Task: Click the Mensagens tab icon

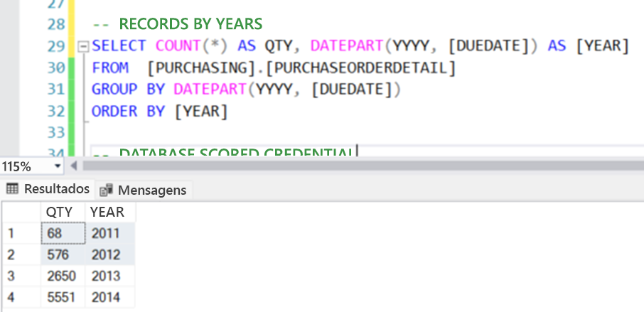Action: [107, 190]
